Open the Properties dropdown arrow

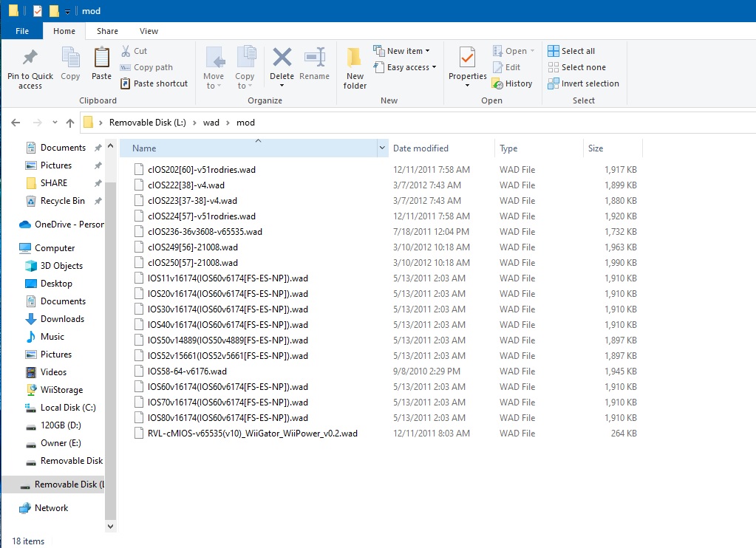tap(467, 86)
